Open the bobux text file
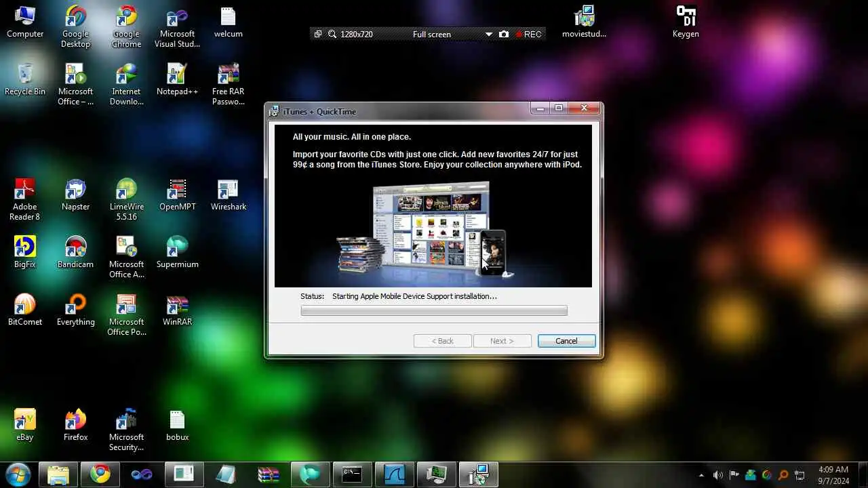Viewport: 868px width, 488px height. coord(177,426)
